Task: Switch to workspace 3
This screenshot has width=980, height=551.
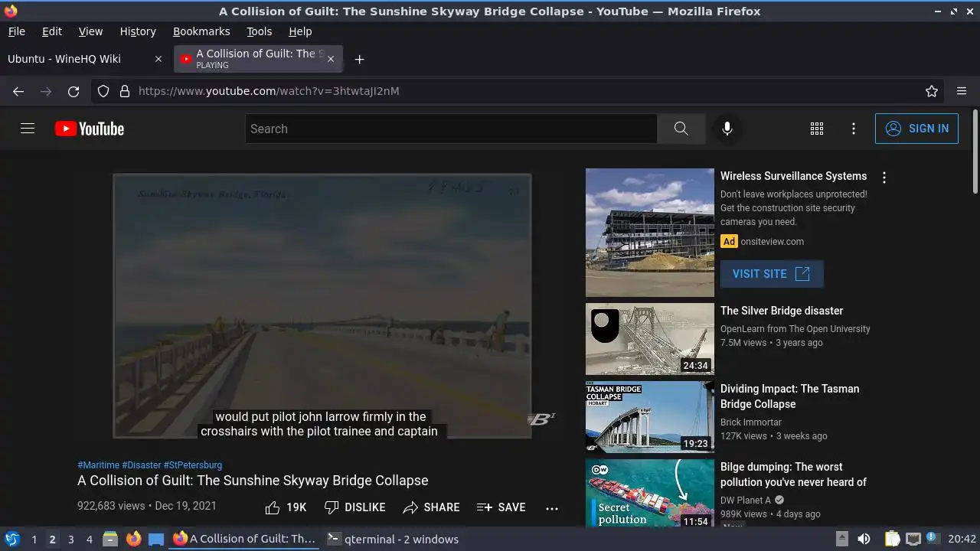Action: coord(70,539)
